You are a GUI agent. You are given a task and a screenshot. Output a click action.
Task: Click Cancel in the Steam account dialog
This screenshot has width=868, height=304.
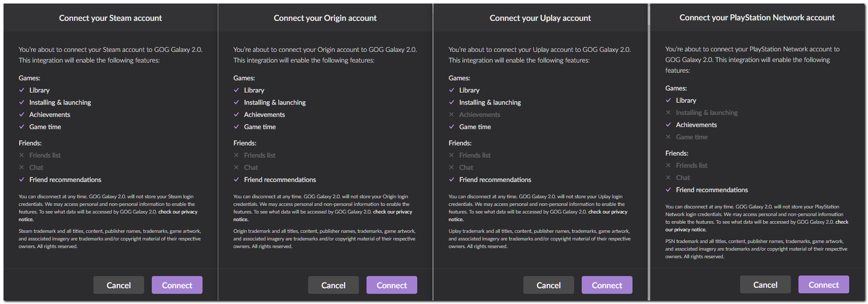pyautogui.click(x=118, y=285)
